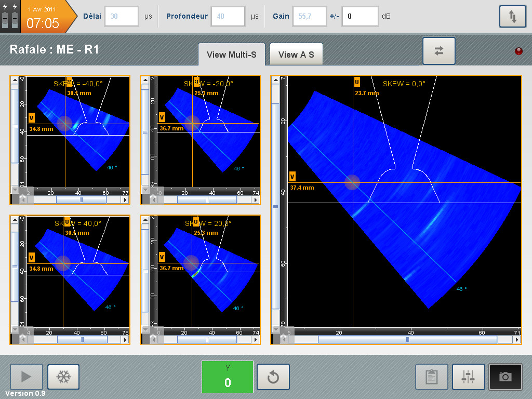Click the V cursor marker in SKEW 0.0° view
The width and height of the screenshot is (532, 399).
tap(292, 176)
